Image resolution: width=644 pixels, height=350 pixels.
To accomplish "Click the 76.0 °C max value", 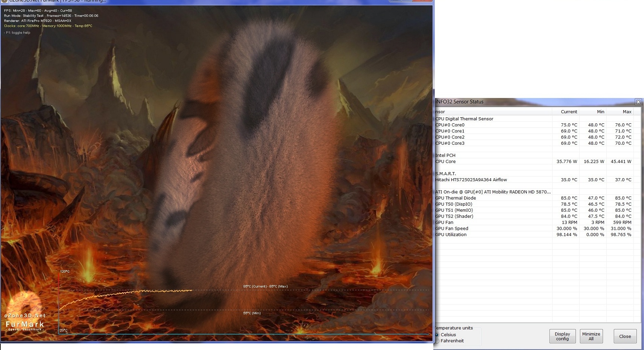I will click(623, 125).
